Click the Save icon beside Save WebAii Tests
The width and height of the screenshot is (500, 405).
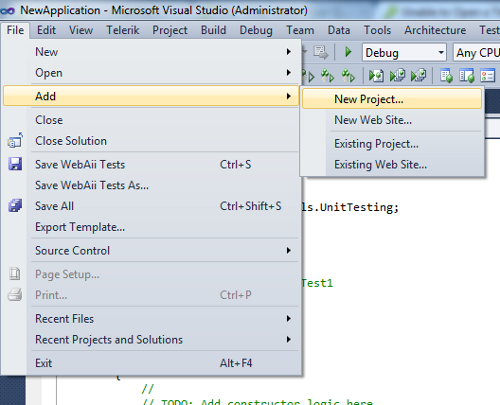tap(15, 164)
